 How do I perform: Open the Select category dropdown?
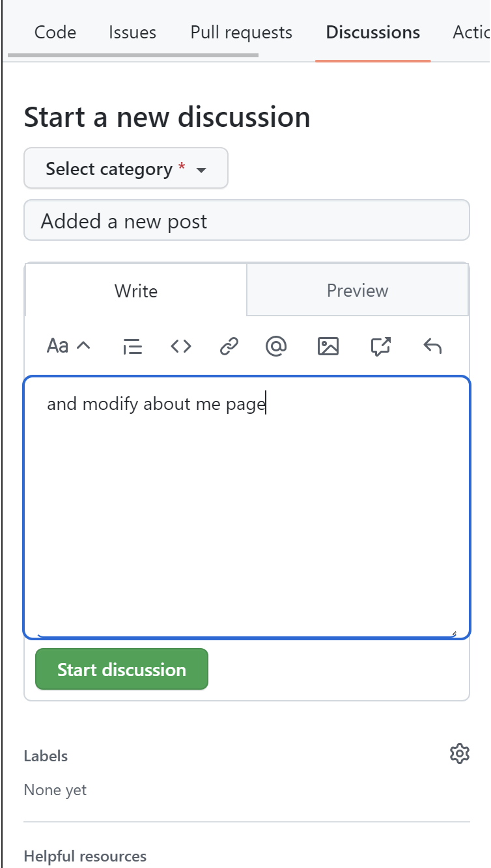[x=125, y=168]
